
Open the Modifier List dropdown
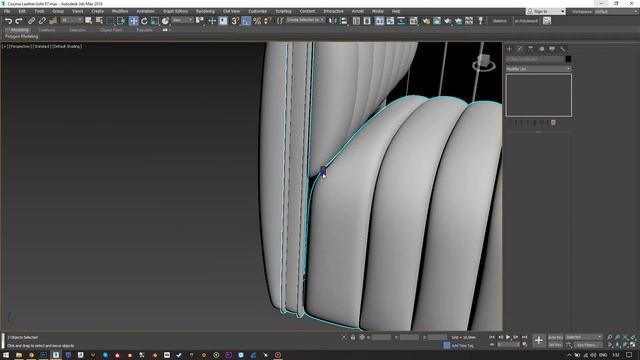(x=538, y=69)
